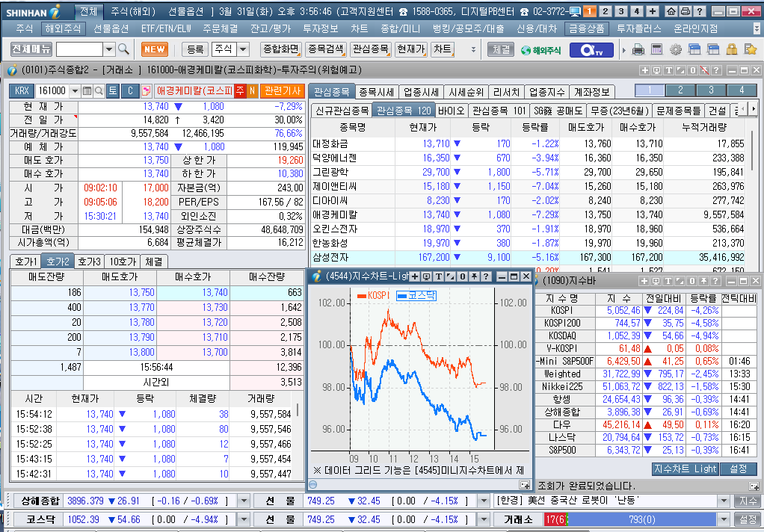Toggle the 코스닥 legend in index chart

click(416, 295)
